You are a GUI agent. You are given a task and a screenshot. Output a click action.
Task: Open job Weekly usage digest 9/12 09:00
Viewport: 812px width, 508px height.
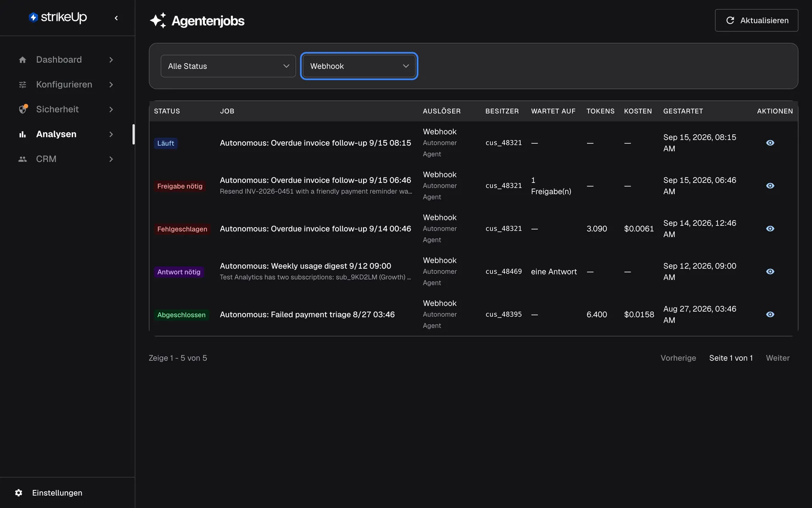tap(305, 266)
